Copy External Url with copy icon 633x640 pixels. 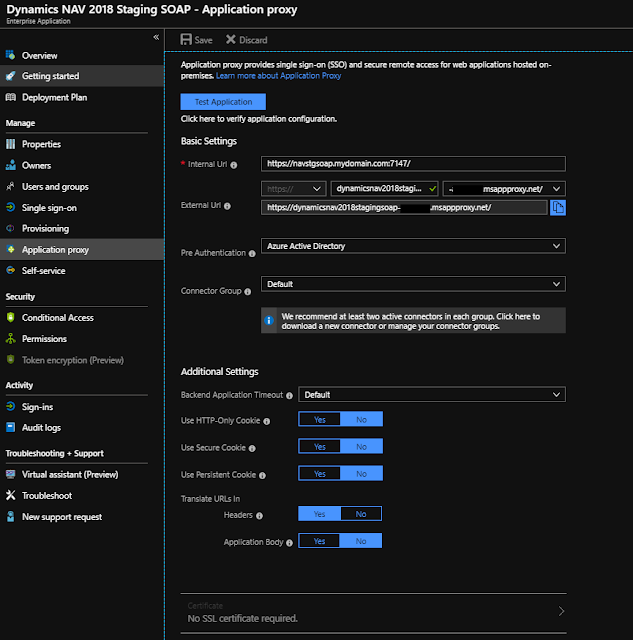[557, 208]
